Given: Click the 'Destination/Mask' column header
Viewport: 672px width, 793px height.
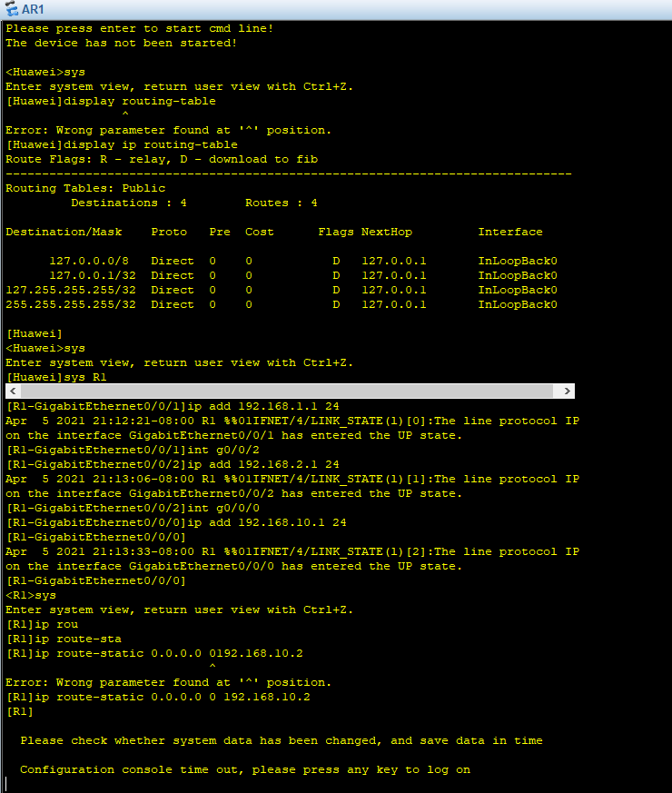Looking at the screenshot, I should pos(64,232).
